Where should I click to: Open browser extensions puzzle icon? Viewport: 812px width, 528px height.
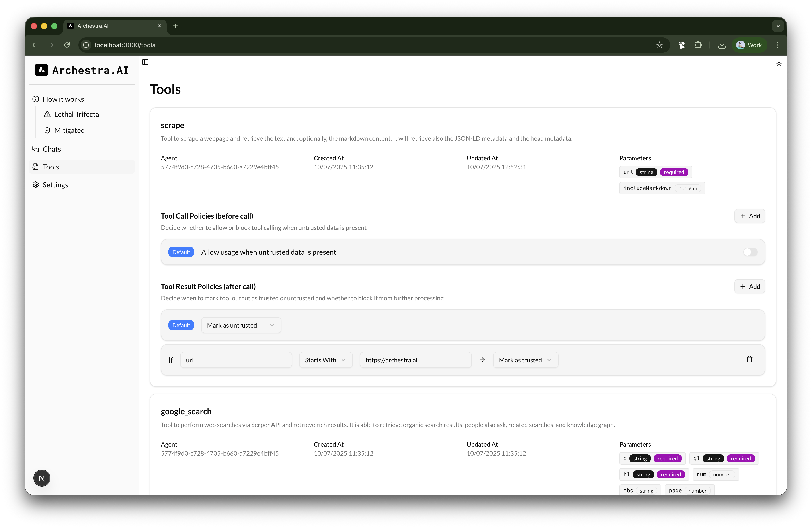(x=698, y=45)
